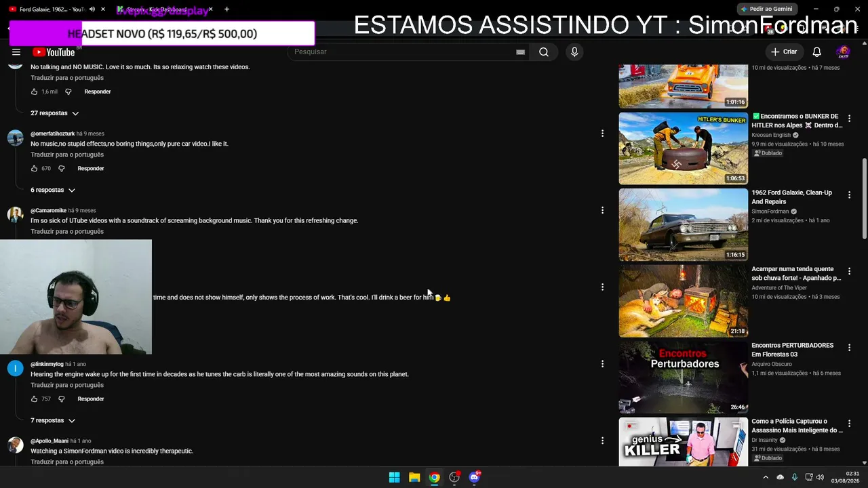Viewport: 868px width, 488px height.
Task: Click the page vertical scrollbar thumb
Action: 864,199
